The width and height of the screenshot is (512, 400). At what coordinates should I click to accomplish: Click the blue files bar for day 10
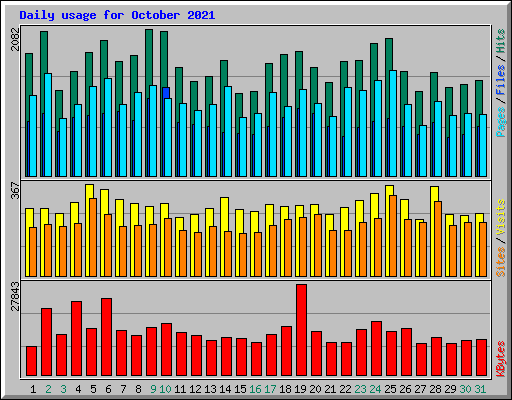click(166, 92)
